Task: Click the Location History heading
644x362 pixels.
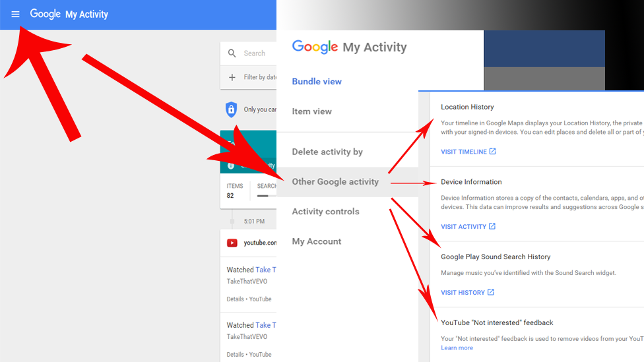Action: click(467, 107)
